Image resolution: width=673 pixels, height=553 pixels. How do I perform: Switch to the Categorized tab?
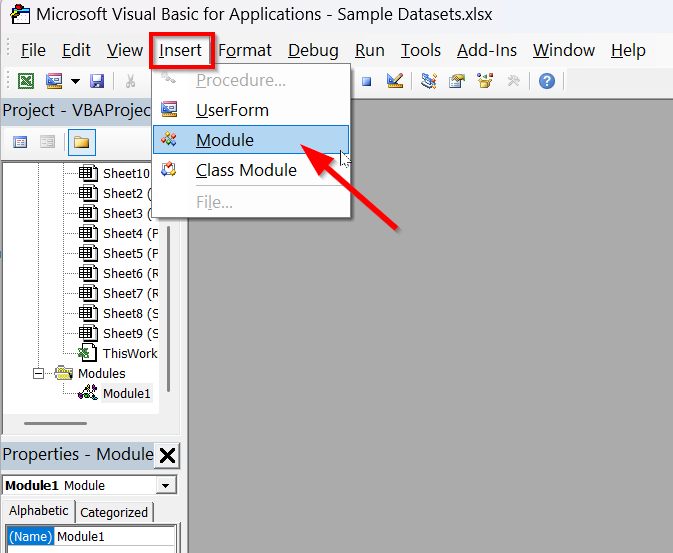(x=114, y=512)
